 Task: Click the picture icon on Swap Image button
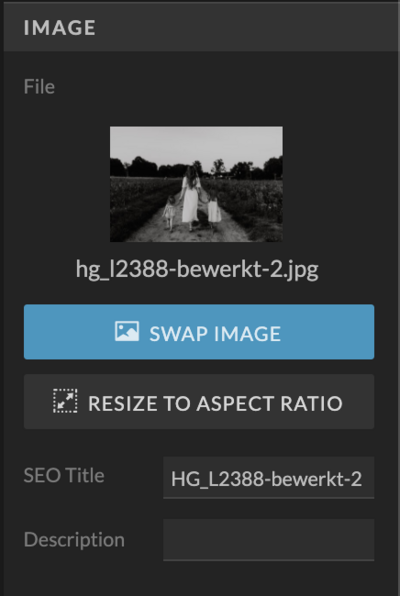tap(127, 331)
